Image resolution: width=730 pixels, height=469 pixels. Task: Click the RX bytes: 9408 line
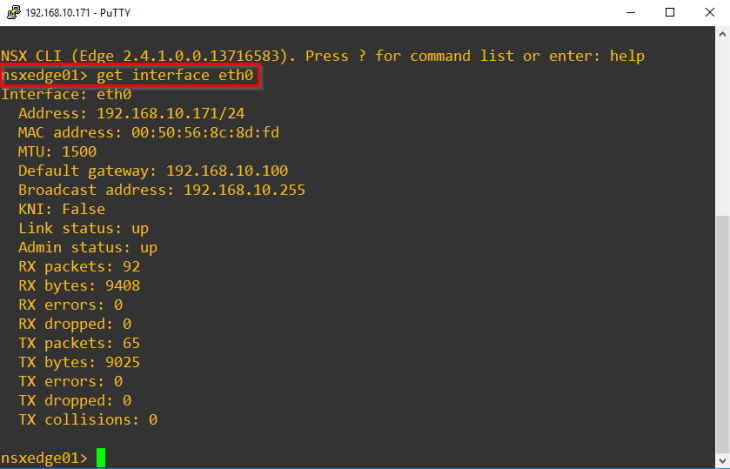coord(79,286)
